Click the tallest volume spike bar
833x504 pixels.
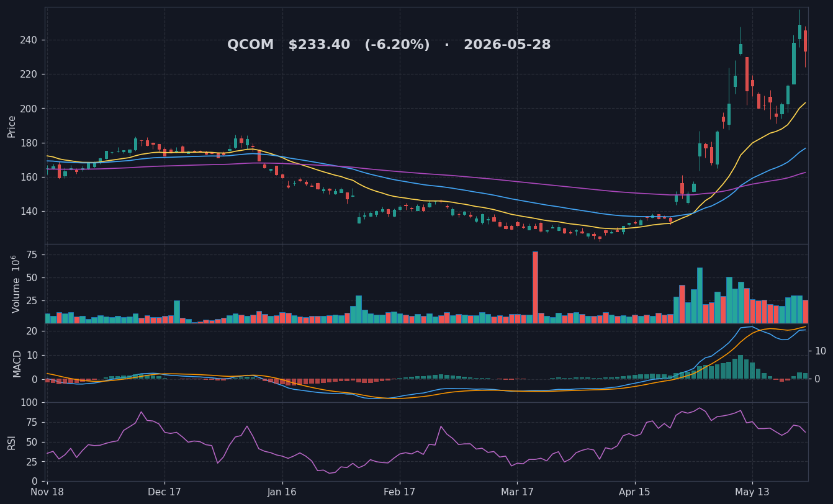(x=535, y=287)
